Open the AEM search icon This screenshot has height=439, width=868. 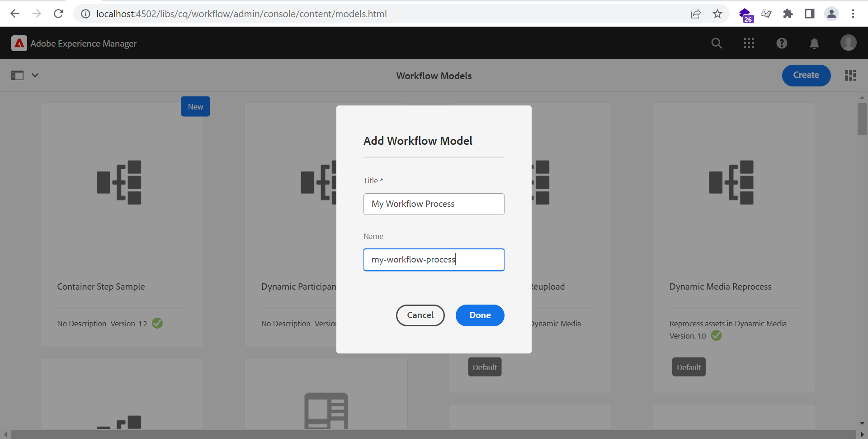(716, 43)
